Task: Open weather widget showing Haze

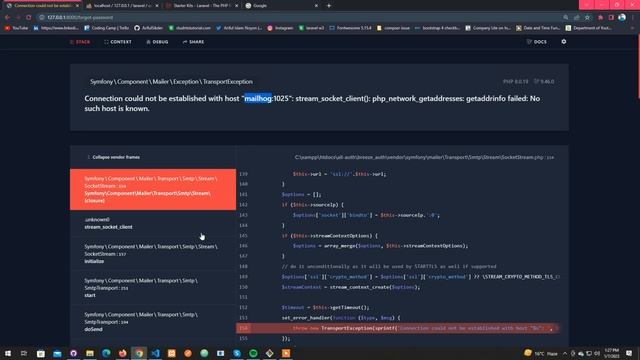Action: (x=541, y=353)
